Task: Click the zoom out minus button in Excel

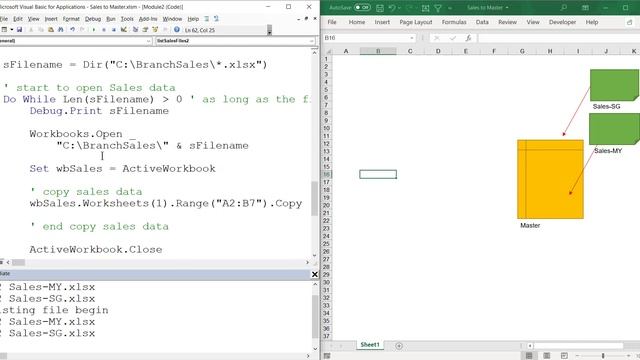Action: (577, 356)
